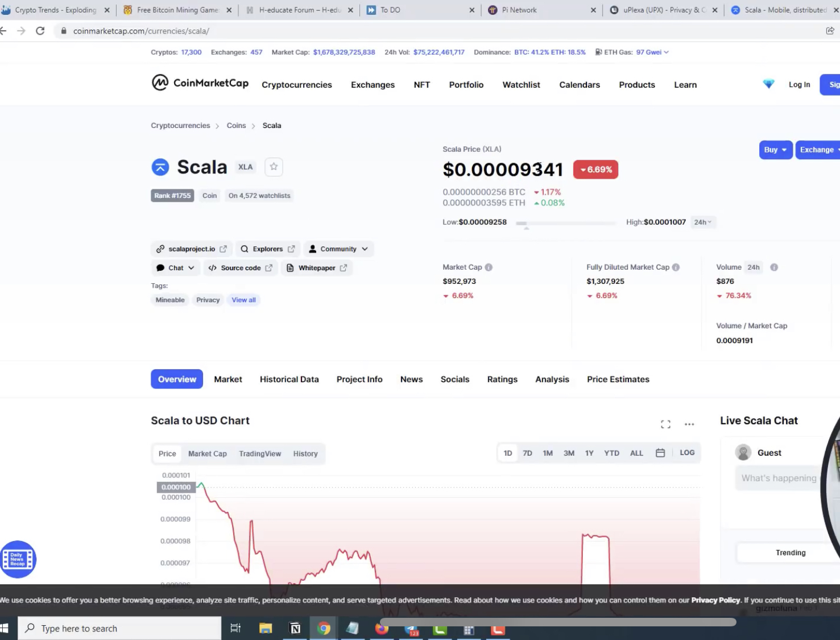Click the 0.000100 chart price marker
840x640 pixels.
click(176, 487)
